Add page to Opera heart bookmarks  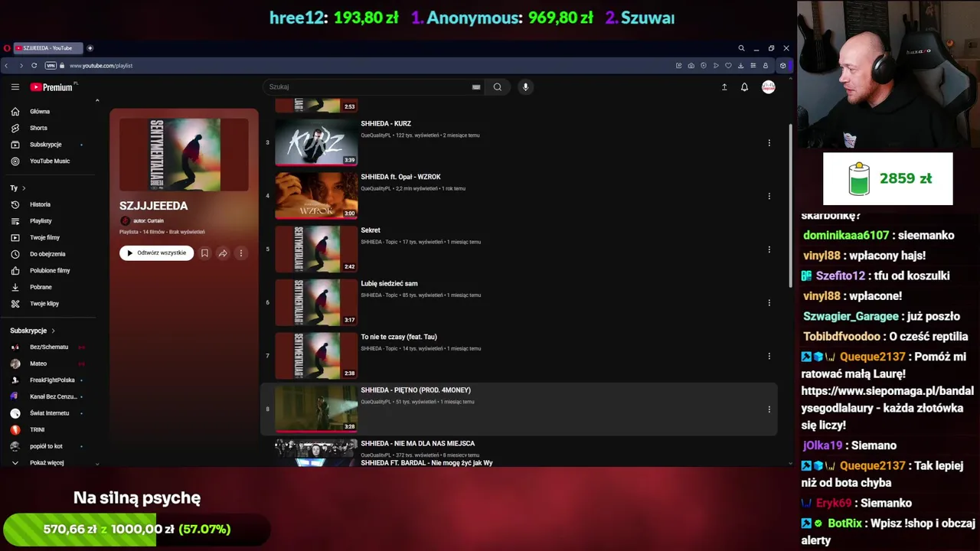pos(728,66)
